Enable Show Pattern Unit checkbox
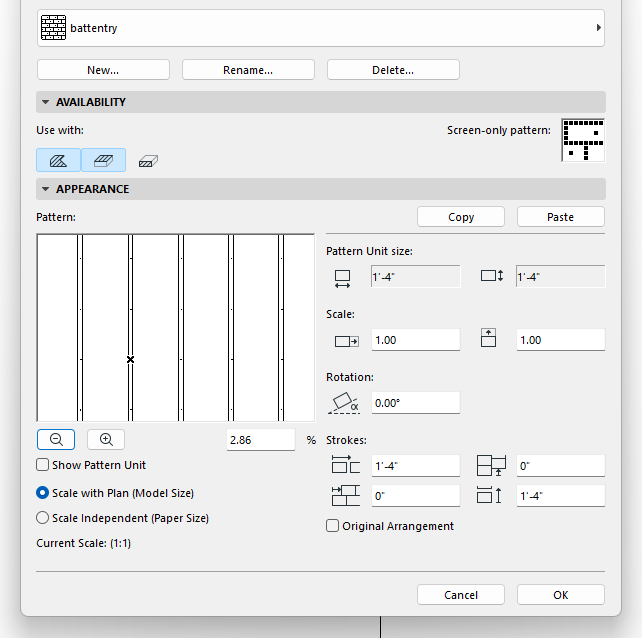642x638 pixels. 43,465
